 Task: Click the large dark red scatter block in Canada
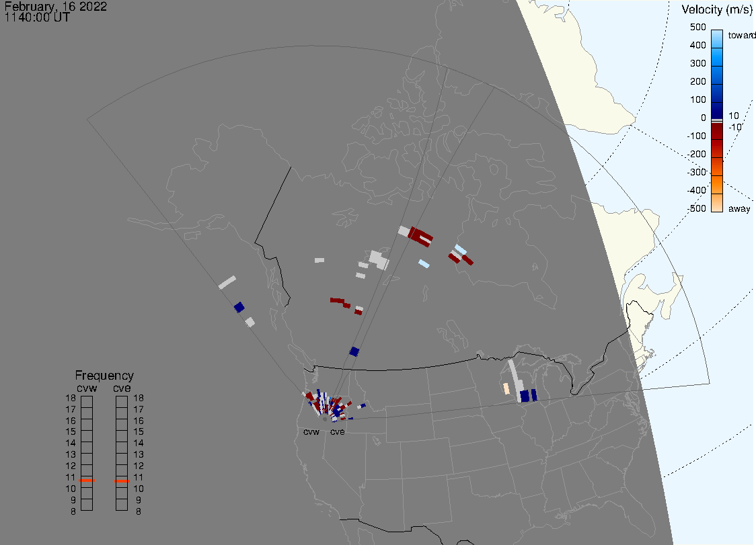[x=420, y=236]
